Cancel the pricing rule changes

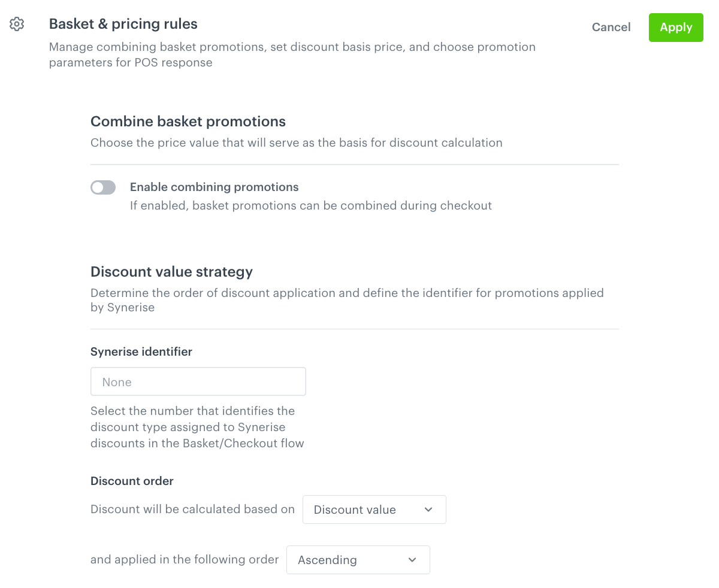611,27
